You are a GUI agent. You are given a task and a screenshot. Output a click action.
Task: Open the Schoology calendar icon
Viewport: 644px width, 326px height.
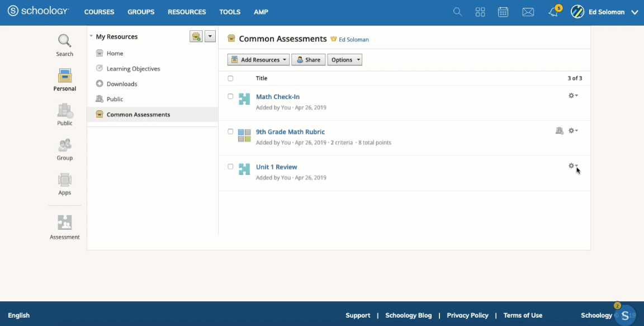pos(503,12)
